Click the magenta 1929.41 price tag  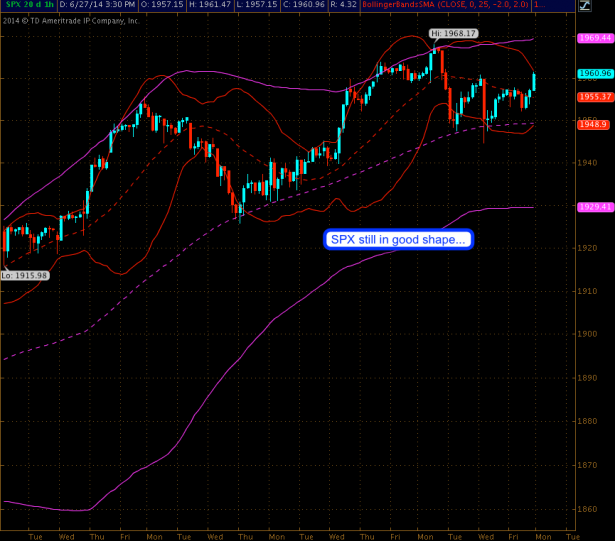[x=594, y=207]
